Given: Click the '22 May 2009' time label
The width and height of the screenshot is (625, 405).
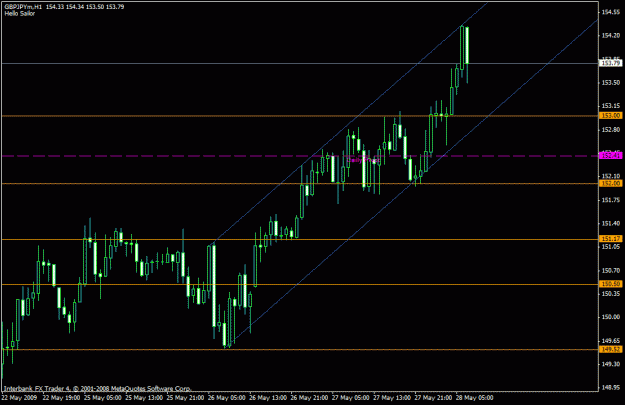Looking at the screenshot, I should (x=19, y=398).
